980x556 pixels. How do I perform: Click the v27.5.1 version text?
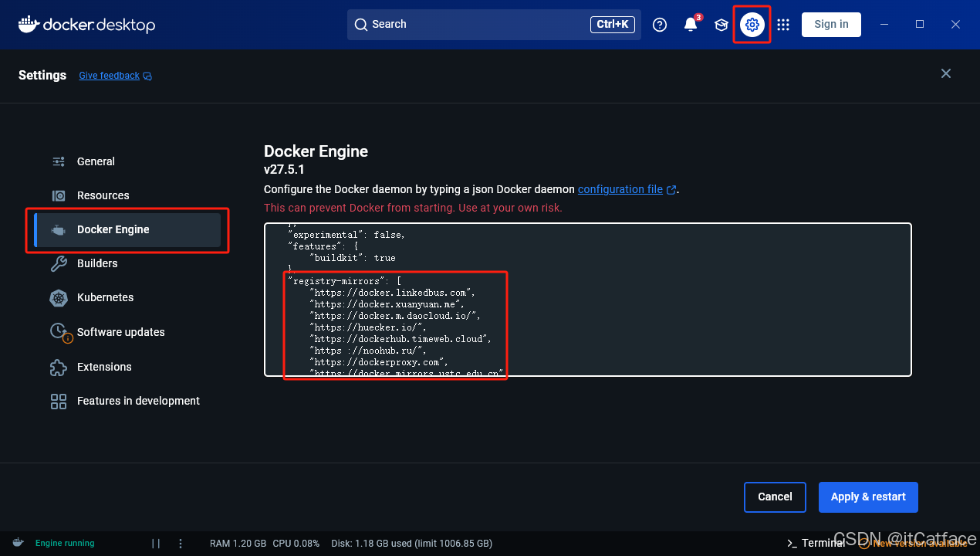pos(284,170)
